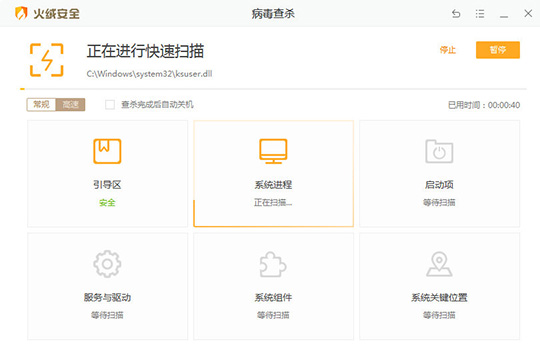The width and height of the screenshot is (540, 360).
Task: Click the 火绒安全 brand name
Action: 56,14
